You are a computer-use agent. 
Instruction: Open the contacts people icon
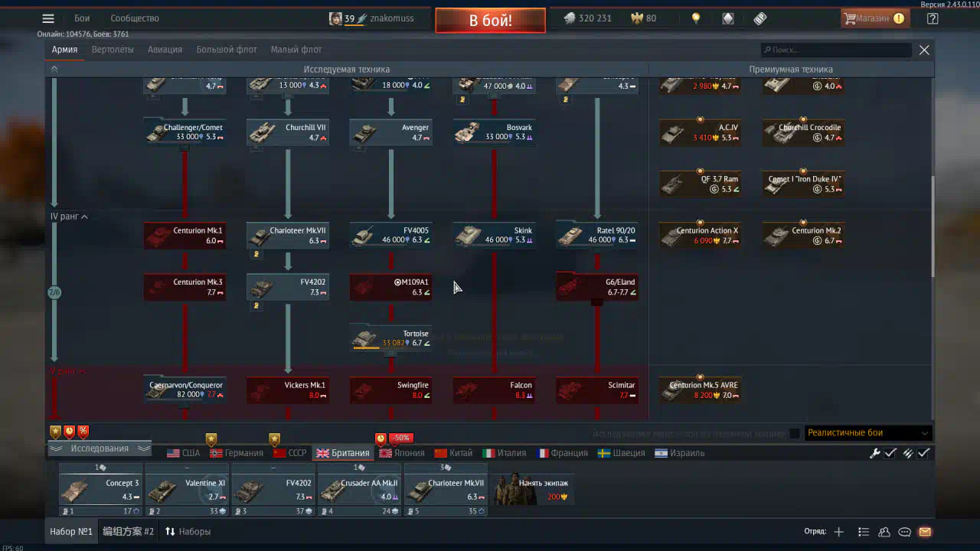tap(884, 532)
